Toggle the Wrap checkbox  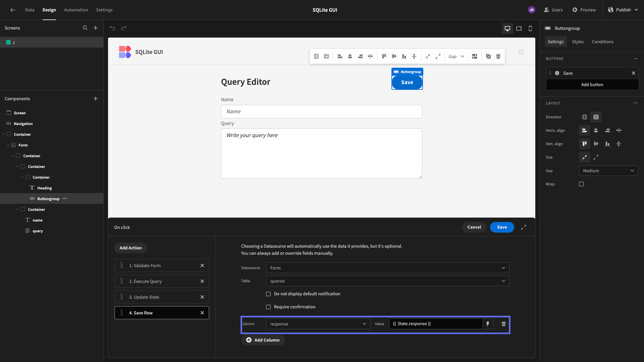581,184
